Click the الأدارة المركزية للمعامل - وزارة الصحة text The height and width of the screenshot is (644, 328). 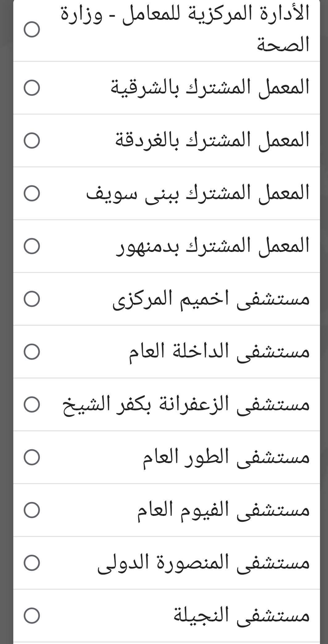[x=185, y=29]
